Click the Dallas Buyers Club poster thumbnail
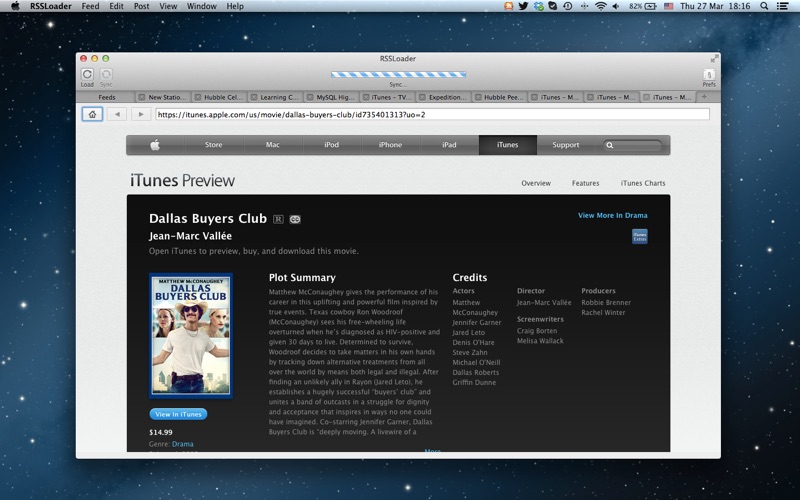 [191, 336]
